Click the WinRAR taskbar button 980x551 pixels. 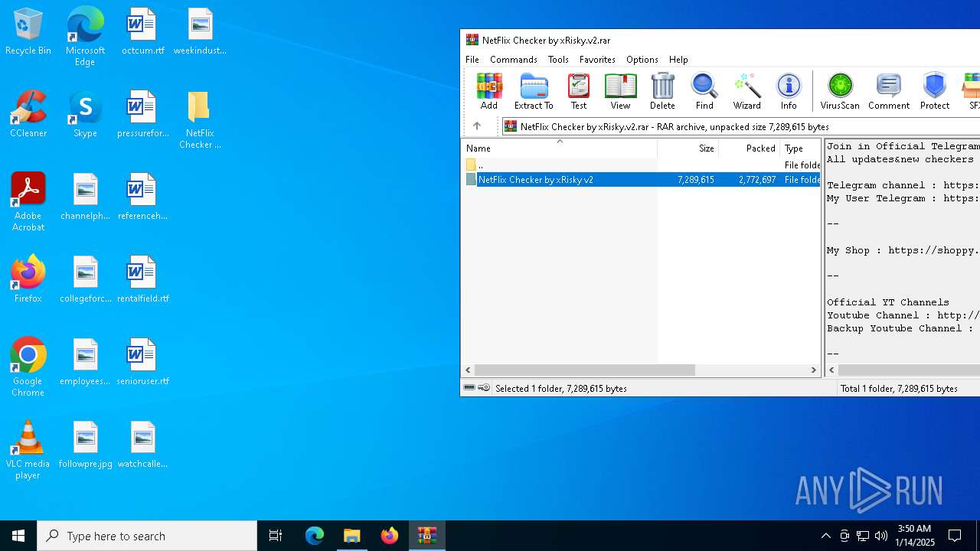(x=427, y=536)
